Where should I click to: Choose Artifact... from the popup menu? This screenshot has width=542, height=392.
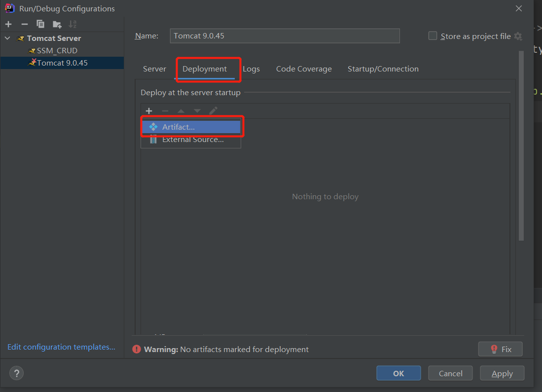[x=191, y=127]
